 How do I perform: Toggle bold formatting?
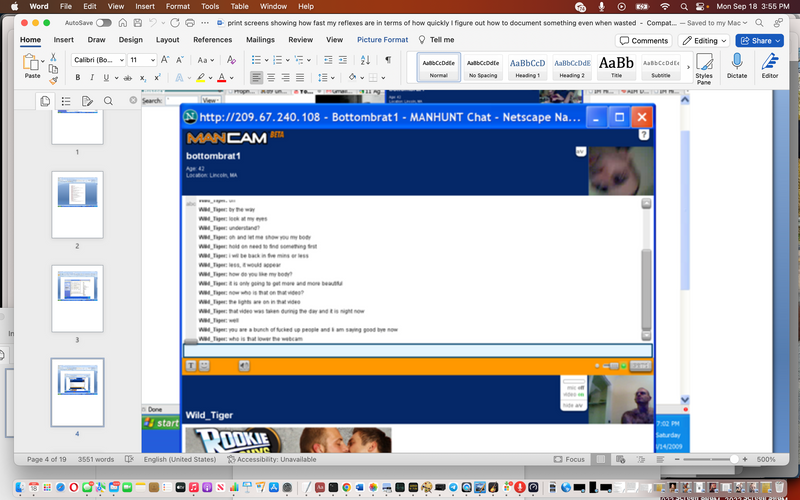(78, 78)
